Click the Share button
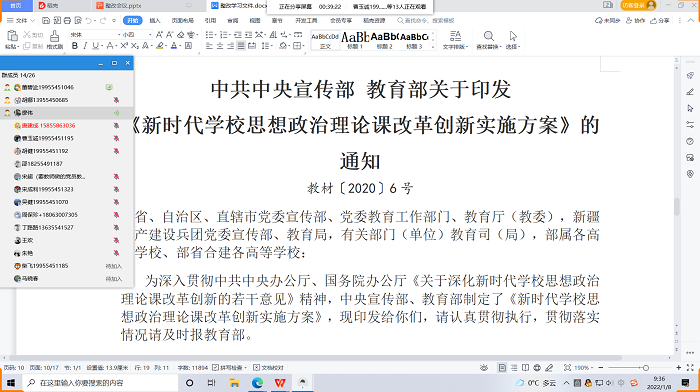This screenshot has width=700, height=392. 660,21
